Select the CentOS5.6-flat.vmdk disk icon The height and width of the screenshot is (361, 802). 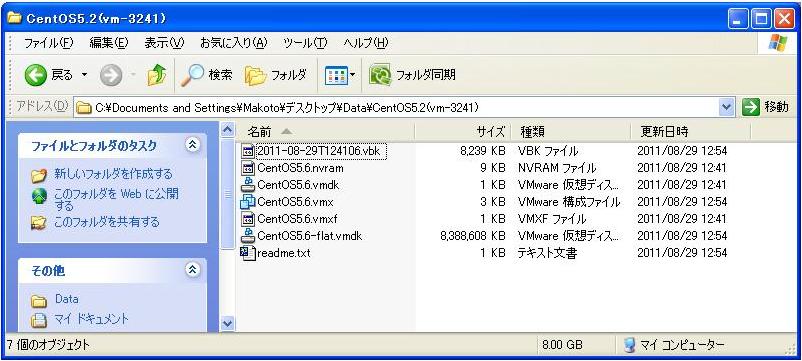point(248,236)
